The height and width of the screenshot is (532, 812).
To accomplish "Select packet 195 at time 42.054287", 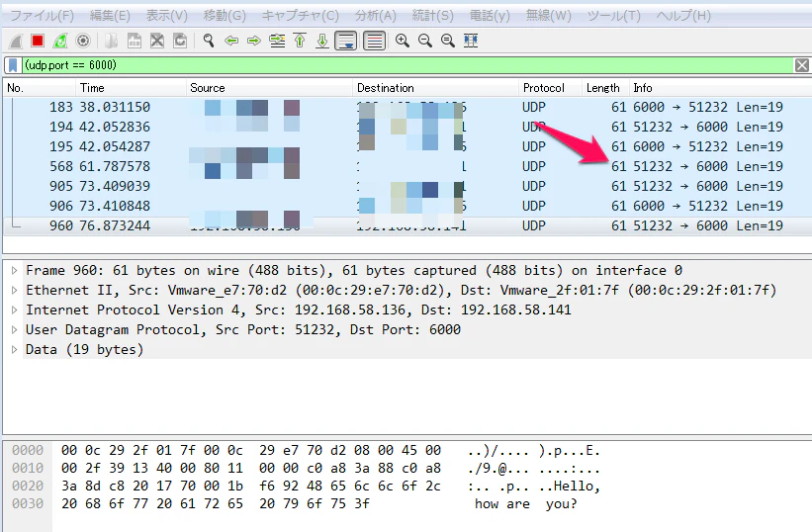I will pyautogui.click(x=407, y=146).
